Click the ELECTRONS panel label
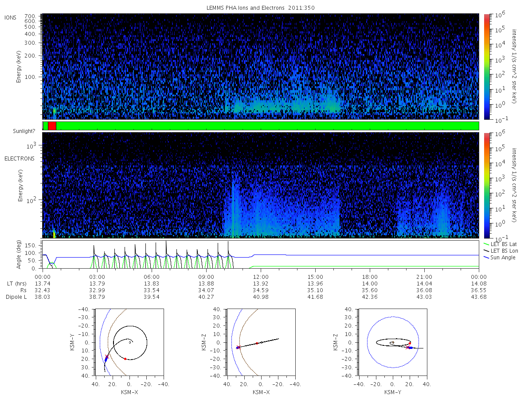The height and width of the screenshot is (399, 532). click(19, 159)
